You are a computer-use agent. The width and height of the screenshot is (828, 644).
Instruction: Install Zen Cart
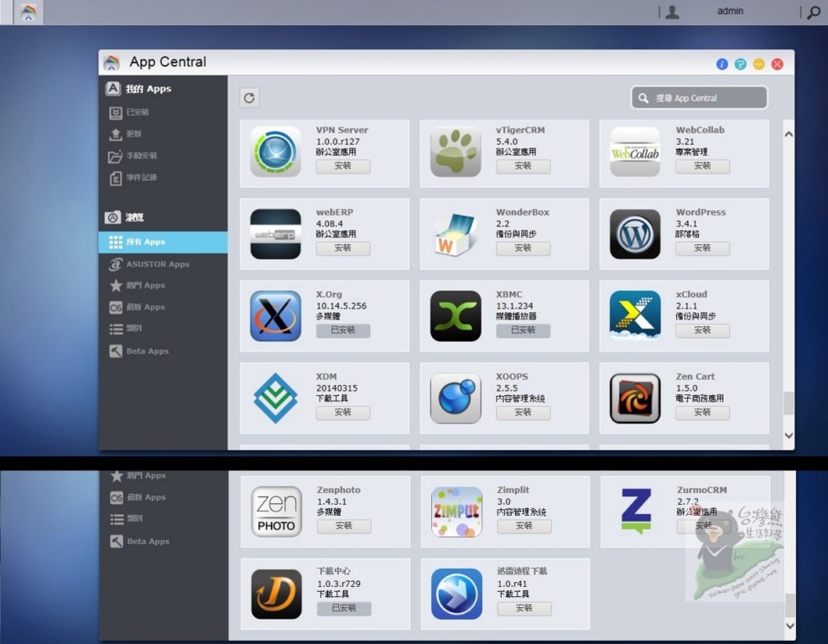tap(703, 413)
